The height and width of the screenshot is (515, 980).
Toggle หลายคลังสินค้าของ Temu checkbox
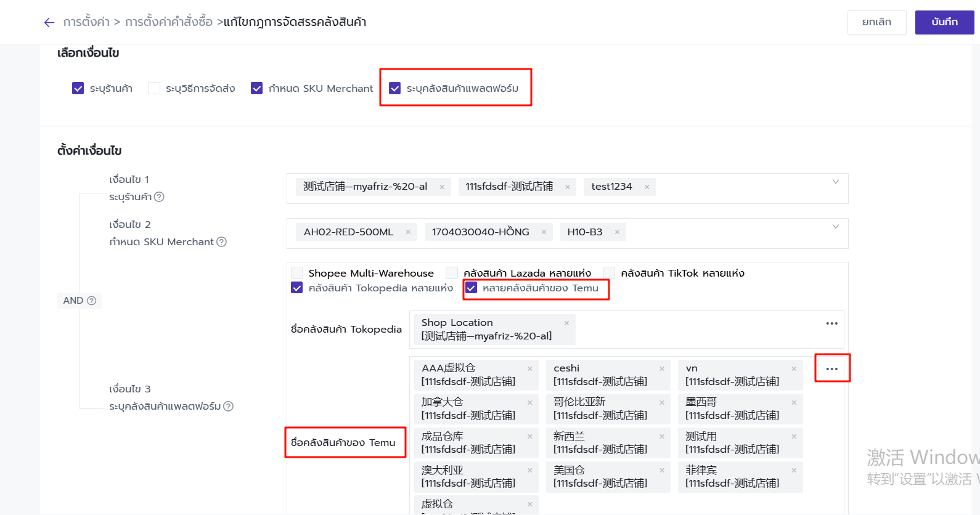point(472,288)
